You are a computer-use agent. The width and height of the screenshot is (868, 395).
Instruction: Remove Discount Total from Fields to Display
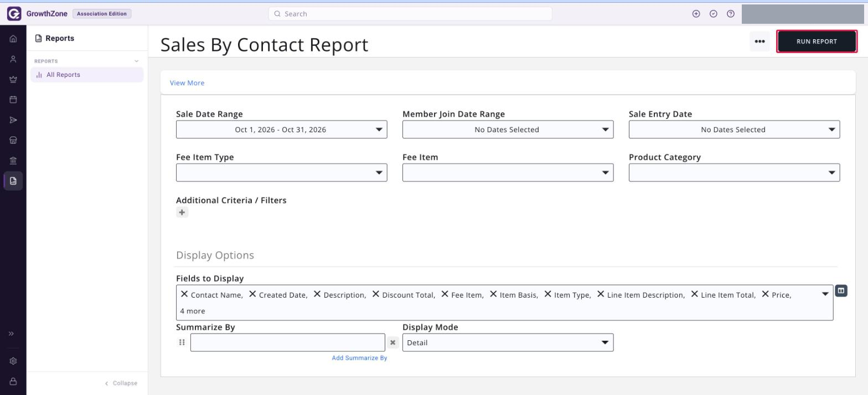(376, 294)
